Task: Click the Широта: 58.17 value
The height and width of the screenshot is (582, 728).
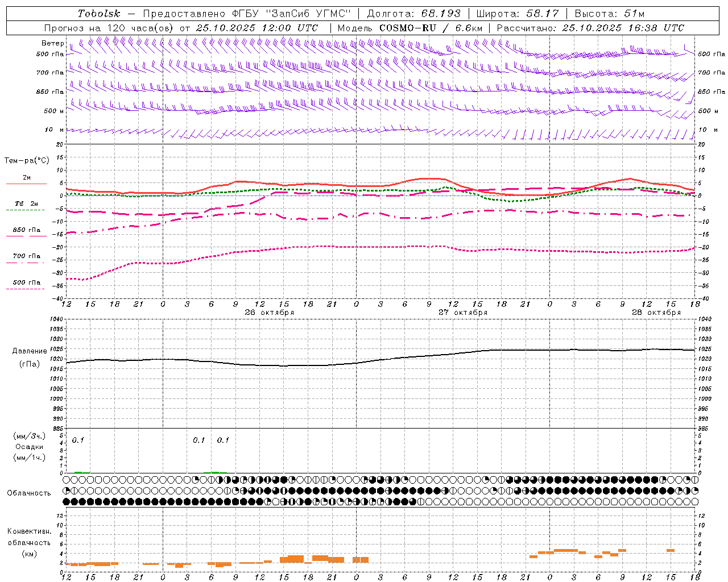Action: tap(518, 14)
